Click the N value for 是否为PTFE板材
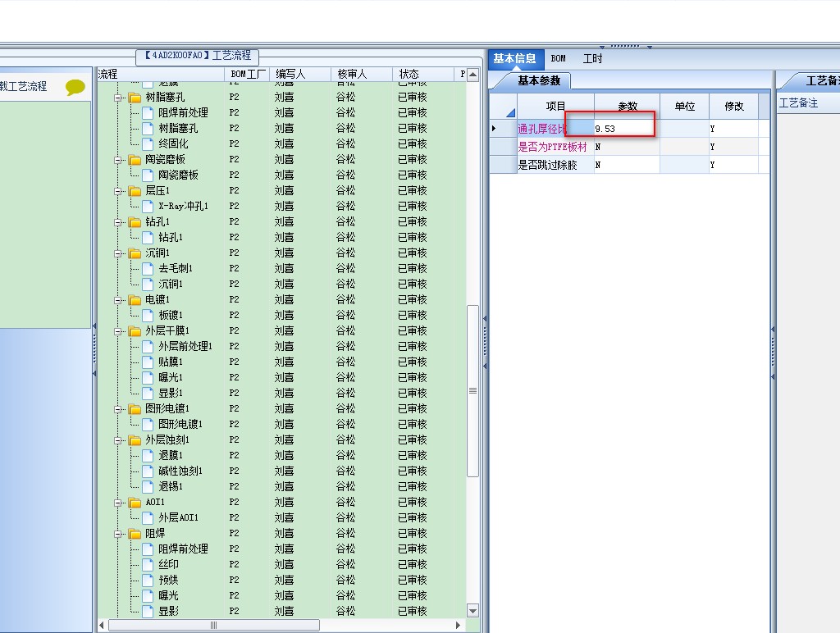 coord(626,147)
